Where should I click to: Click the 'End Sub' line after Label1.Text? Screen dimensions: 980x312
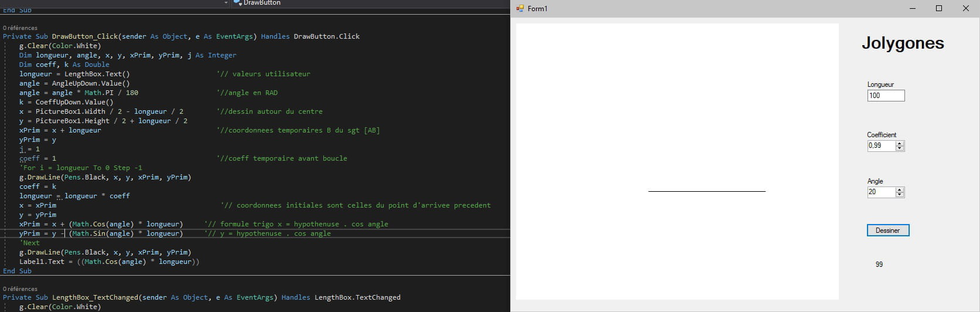click(17, 271)
